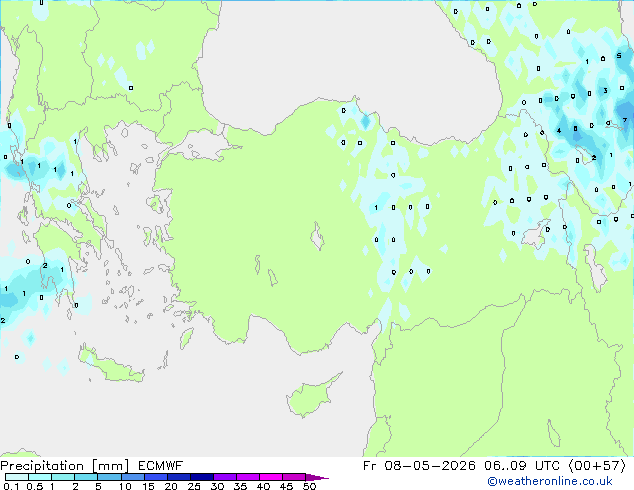Click the above-50 arrow end of legend
This screenshot has height=490, width=634.
[x=317, y=477]
